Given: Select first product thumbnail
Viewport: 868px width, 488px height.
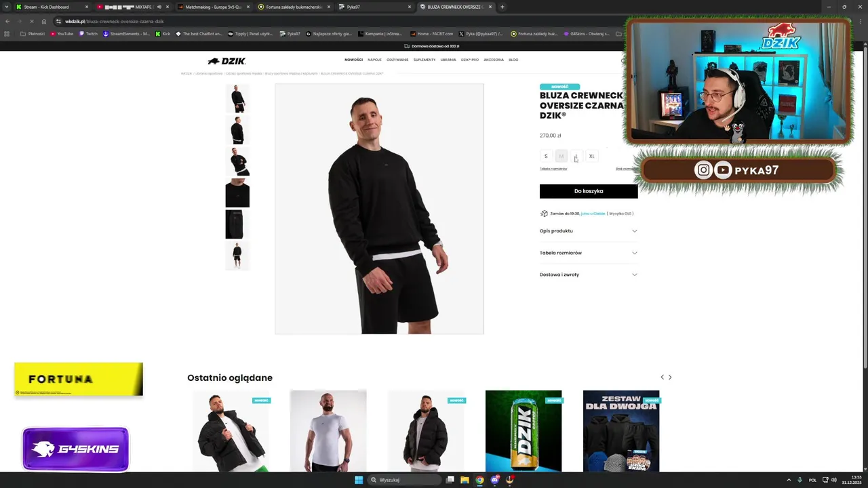Looking at the screenshot, I should pyautogui.click(x=237, y=99).
